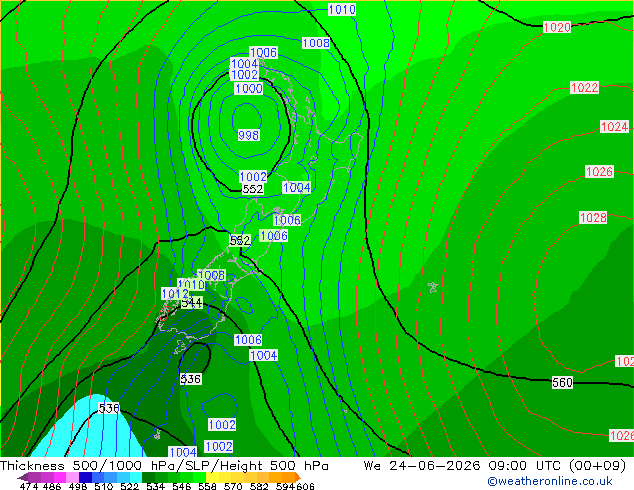Image resolution: width=634 pixels, height=490 pixels.
Task: Select the 570 legend value
Action: (x=233, y=486)
